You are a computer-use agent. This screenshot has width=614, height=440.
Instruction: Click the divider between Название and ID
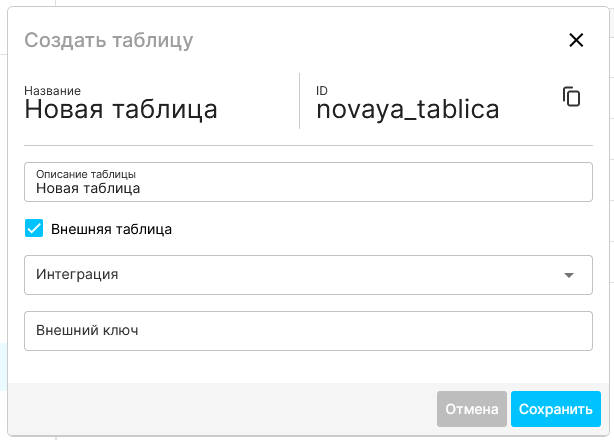click(299, 100)
